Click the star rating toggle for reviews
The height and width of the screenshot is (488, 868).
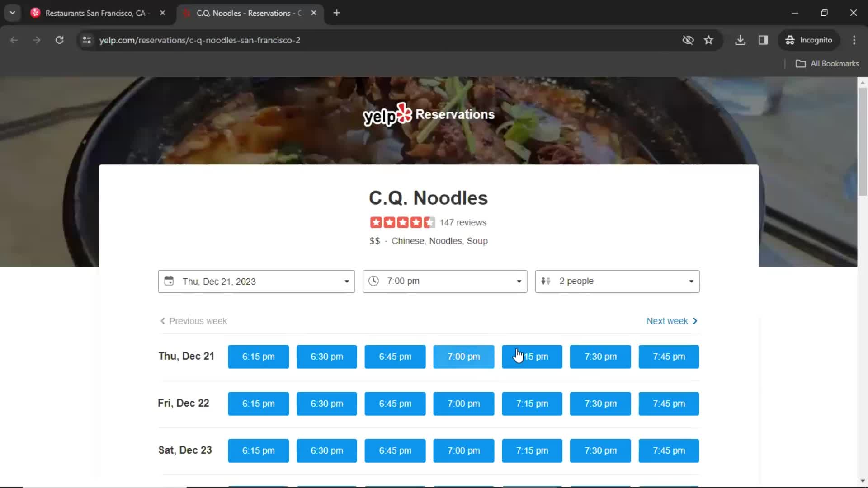coord(402,222)
